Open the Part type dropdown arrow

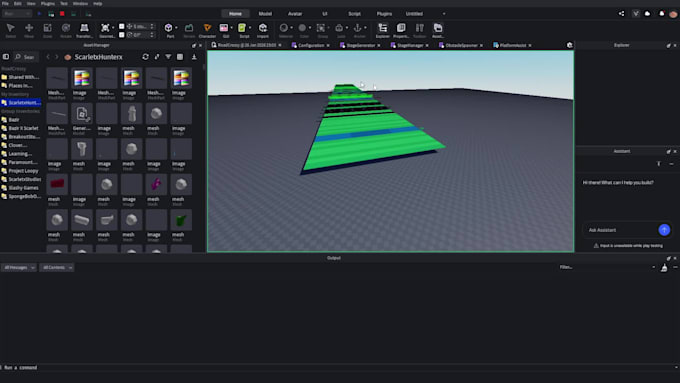point(176,28)
